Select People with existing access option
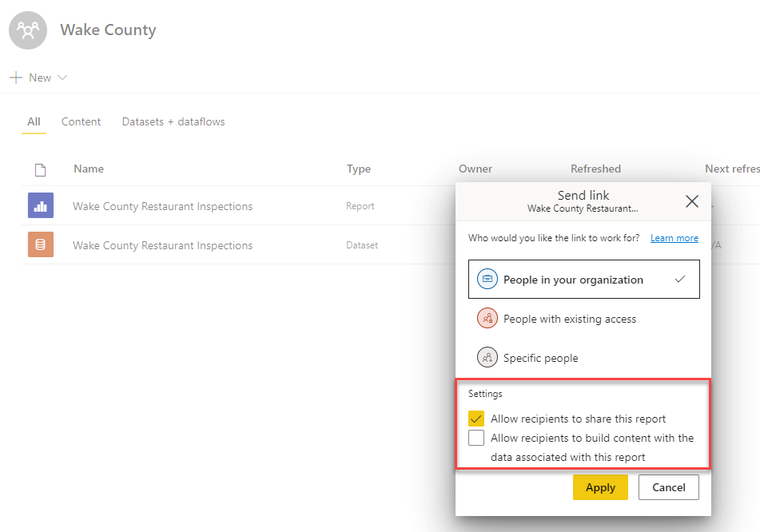 (569, 319)
